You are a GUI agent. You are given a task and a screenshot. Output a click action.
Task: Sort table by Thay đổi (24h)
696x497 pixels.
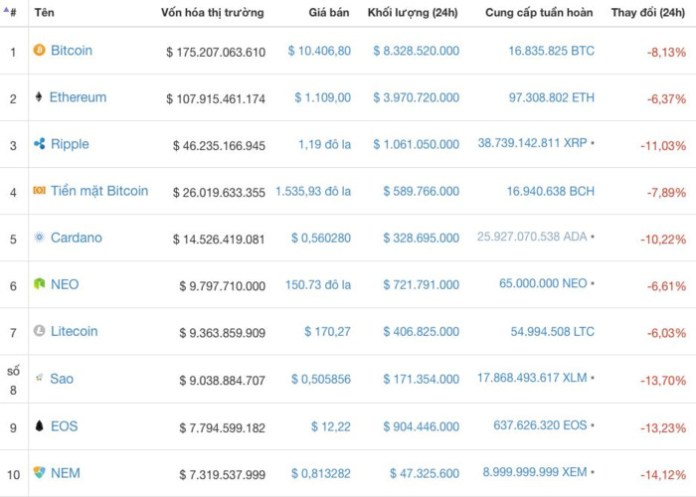pyautogui.click(x=648, y=13)
